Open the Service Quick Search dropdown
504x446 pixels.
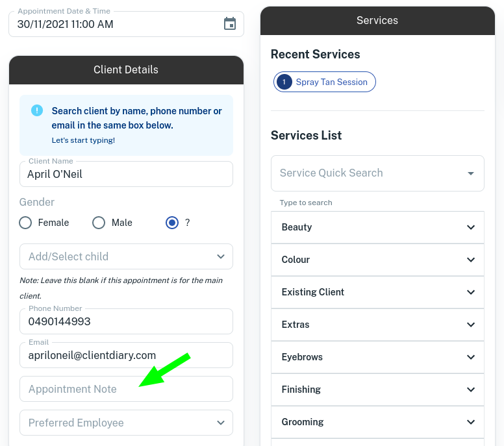tap(377, 173)
